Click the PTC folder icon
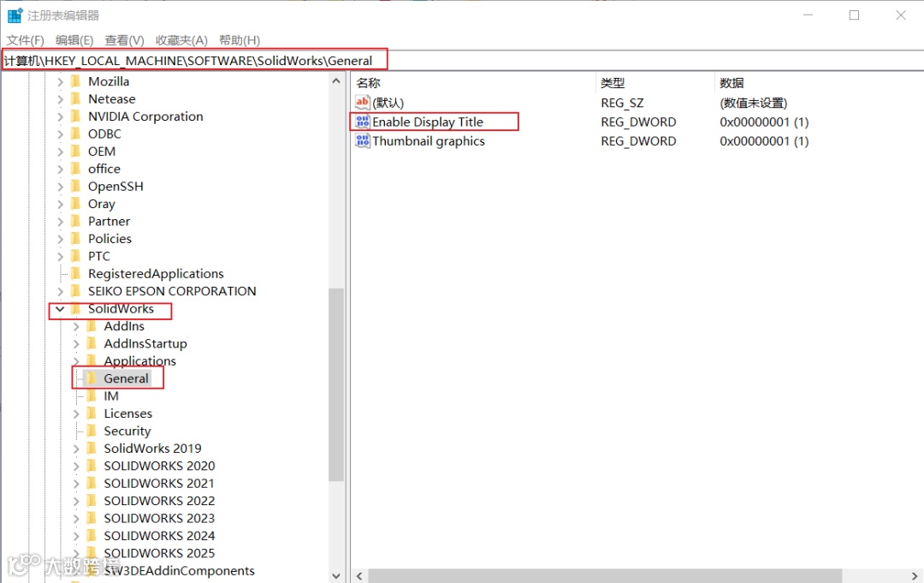Screen dimensions: 924x583 tap(75, 257)
